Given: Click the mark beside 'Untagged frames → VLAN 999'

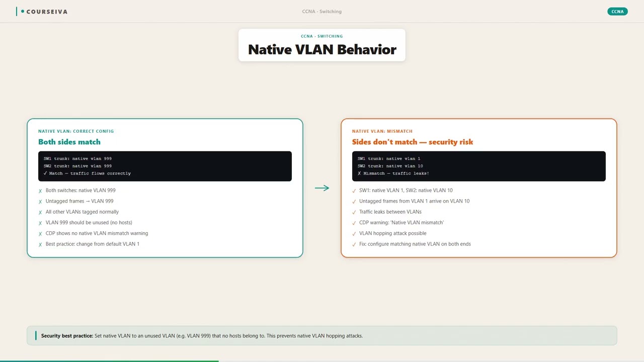Looking at the screenshot, I should click(x=40, y=202).
